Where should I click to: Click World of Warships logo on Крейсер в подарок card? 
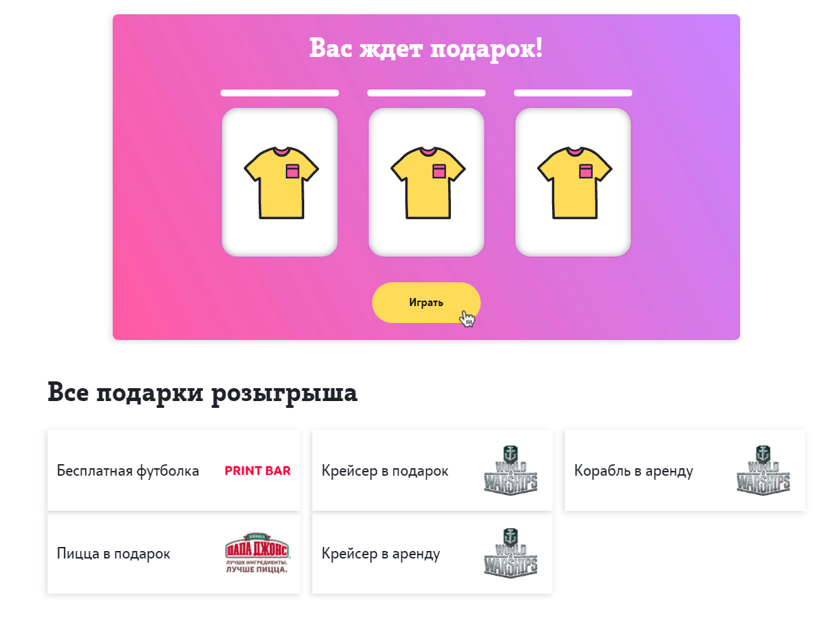point(511,470)
